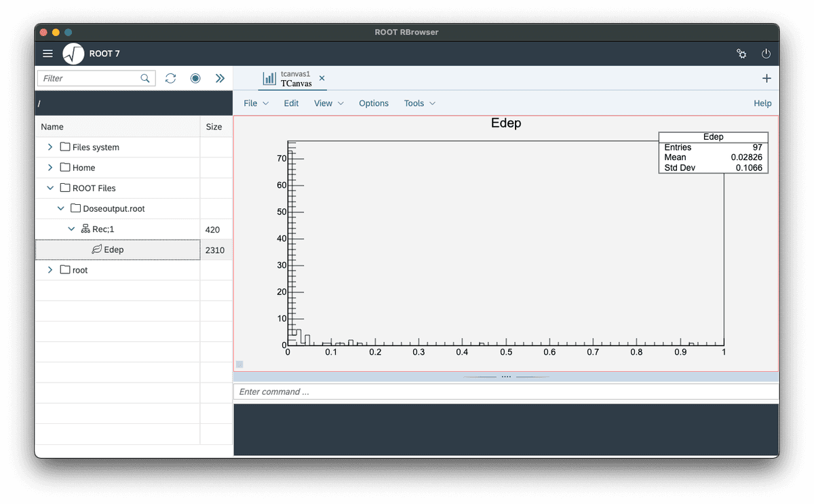Focus the Filter input field
This screenshot has height=504, width=814.
coord(96,79)
